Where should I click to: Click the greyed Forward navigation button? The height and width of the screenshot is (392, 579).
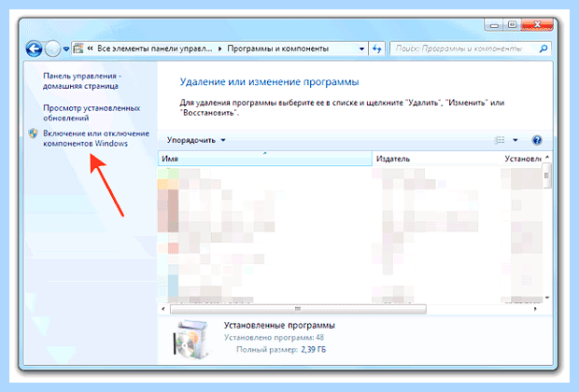pyautogui.click(x=52, y=49)
